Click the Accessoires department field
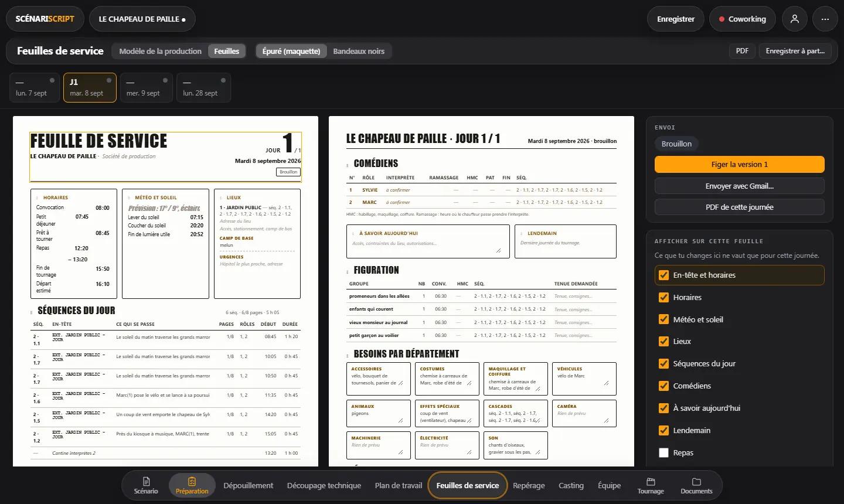 pyautogui.click(x=379, y=379)
